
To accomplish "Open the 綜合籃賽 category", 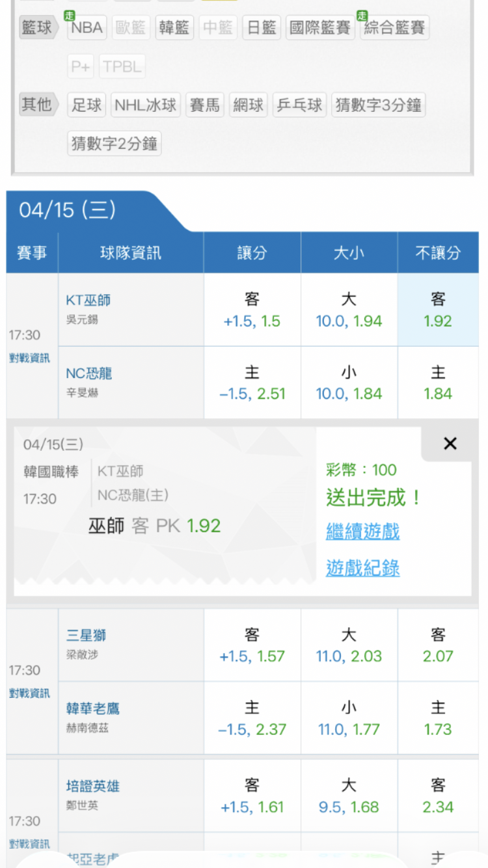I will 395,28.
